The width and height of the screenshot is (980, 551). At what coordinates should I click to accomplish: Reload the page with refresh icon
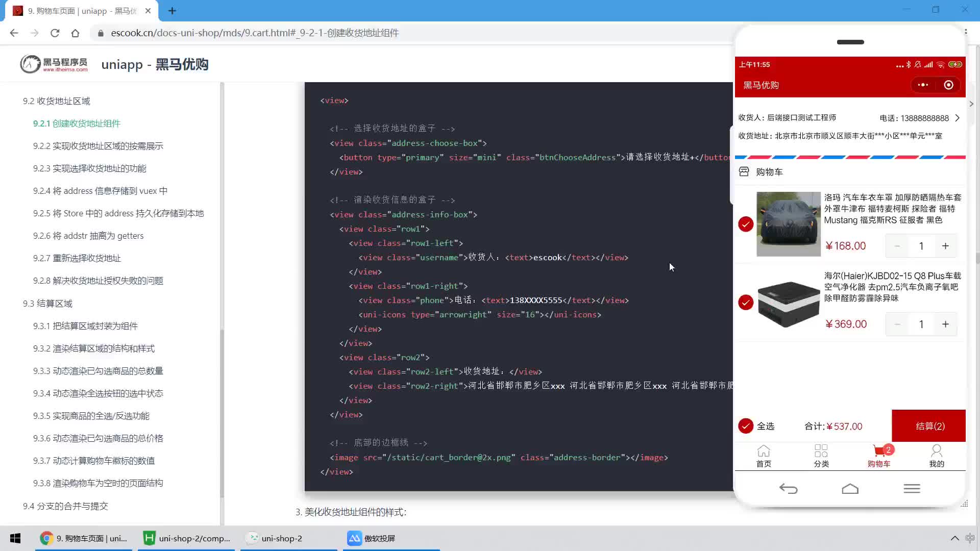pos(55,33)
